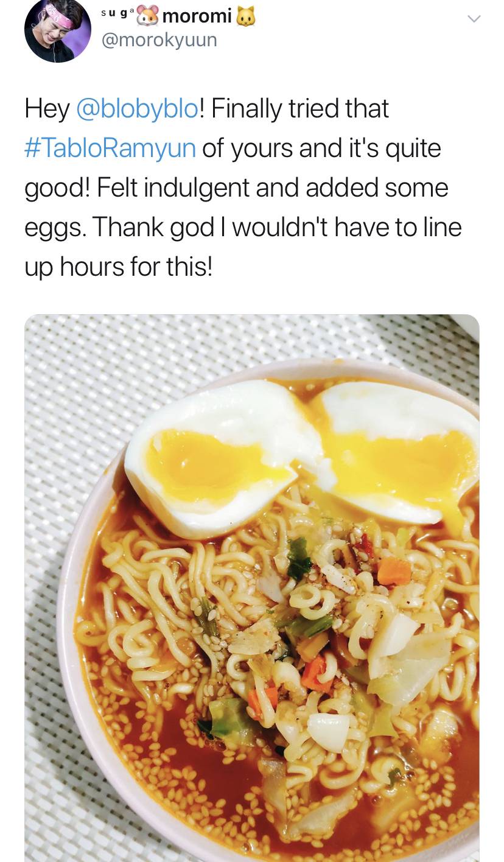Screen dimensions: 504x862
Task: Click the word 'Hey' starting the tweet
Action: (47, 108)
